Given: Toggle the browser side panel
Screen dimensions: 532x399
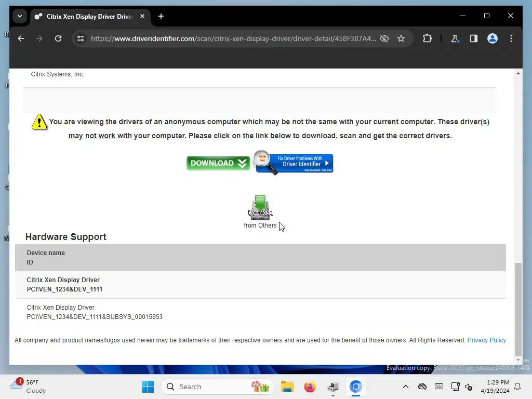Looking at the screenshot, I should pos(474,38).
